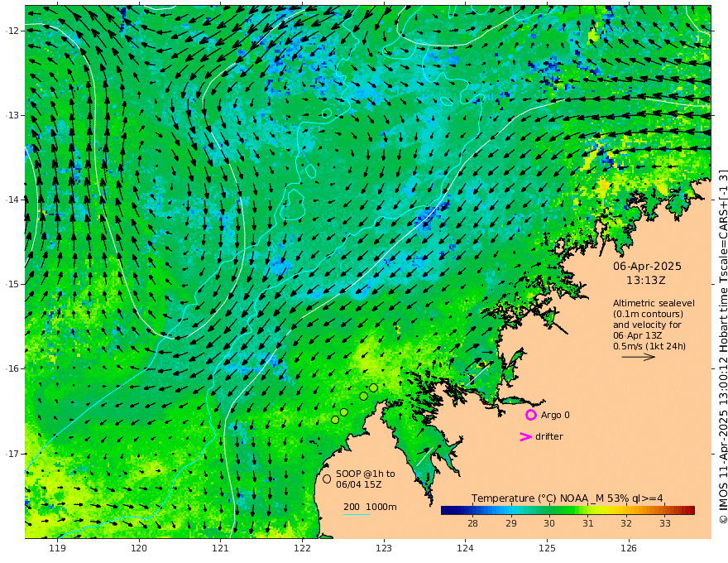
Task: Click the color bar tick label 32
Action: (x=626, y=523)
